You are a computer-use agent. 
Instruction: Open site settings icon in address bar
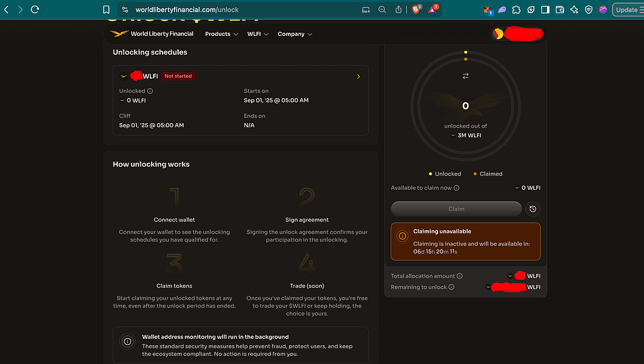click(125, 9)
